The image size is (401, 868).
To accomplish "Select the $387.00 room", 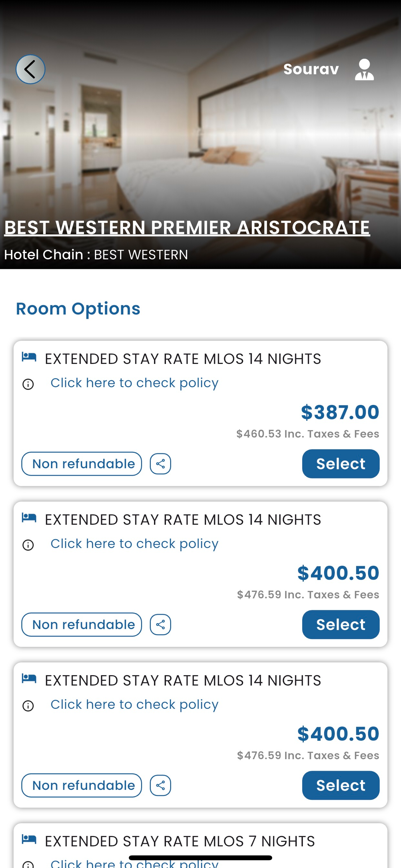I will 341,464.
